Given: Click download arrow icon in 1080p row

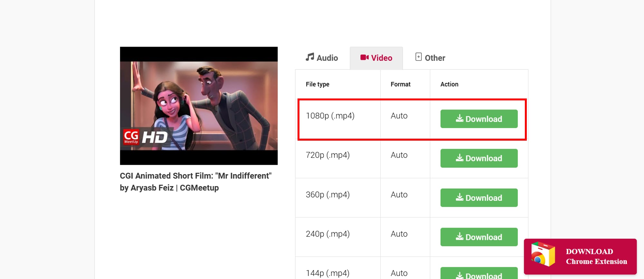Looking at the screenshot, I should (x=459, y=118).
